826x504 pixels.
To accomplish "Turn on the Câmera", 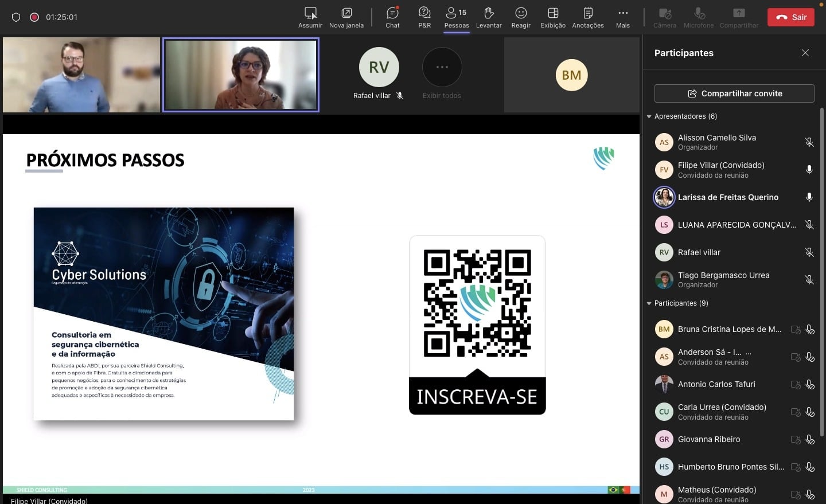I will coord(665,17).
